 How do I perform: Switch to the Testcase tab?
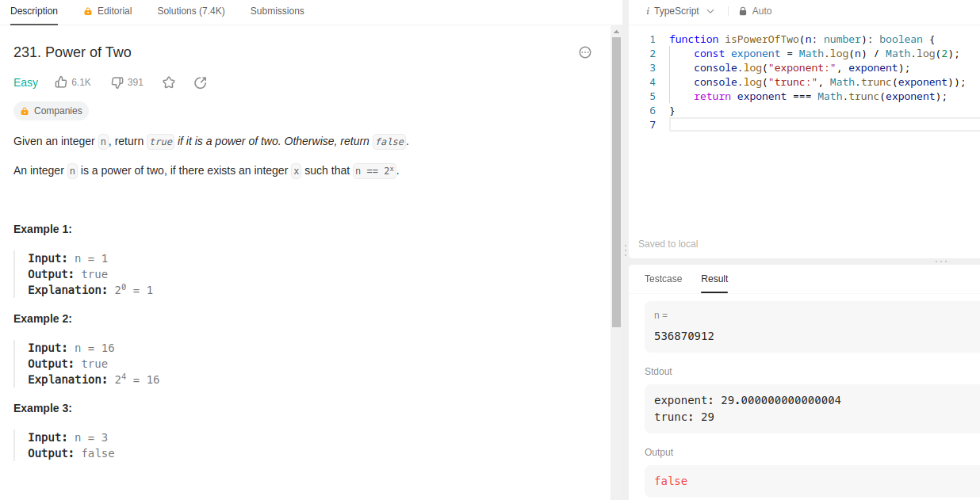coord(663,279)
